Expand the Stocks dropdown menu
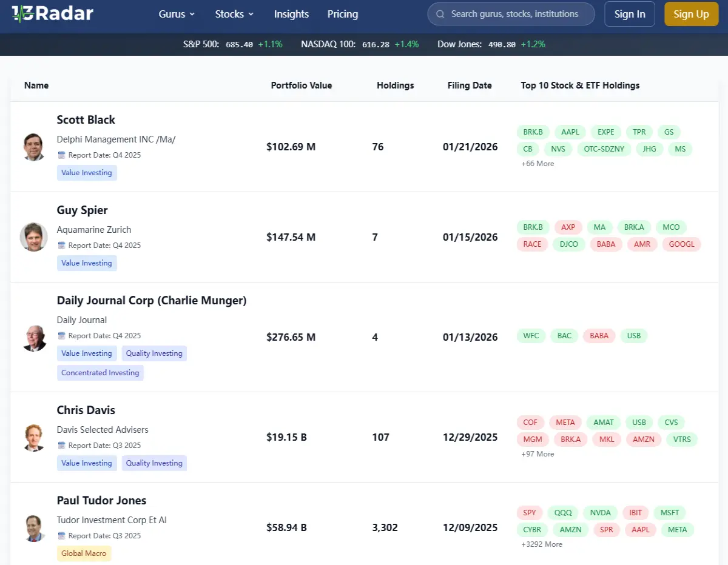 234,14
